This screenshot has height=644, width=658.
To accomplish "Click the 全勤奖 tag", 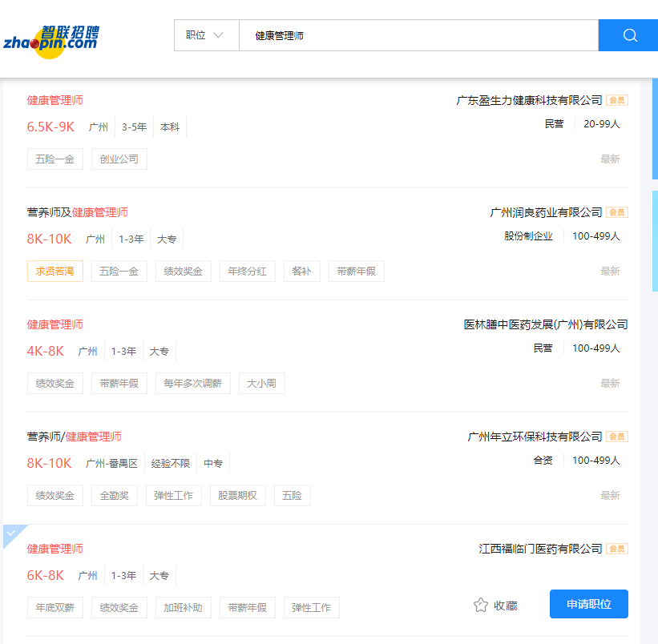I will click(x=114, y=496).
